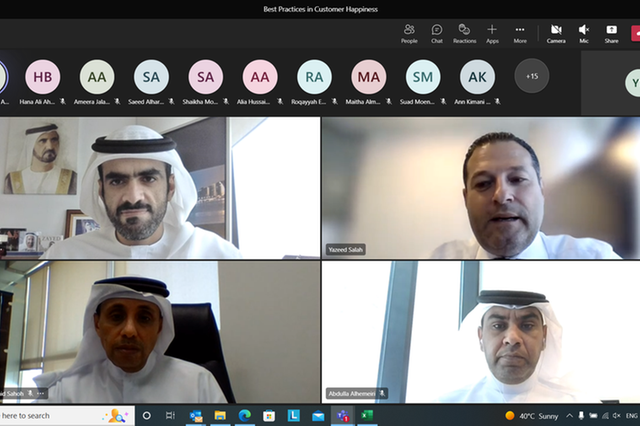Click the muted volume tray icon

[x=617, y=416]
